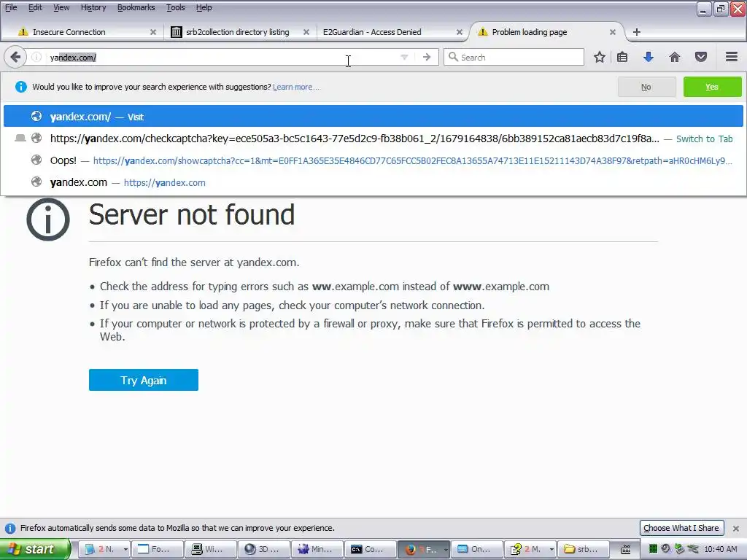The width and height of the screenshot is (747, 560).
Task: Show bookmarks list icon
Action: pyautogui.click(x=622, y=57)
